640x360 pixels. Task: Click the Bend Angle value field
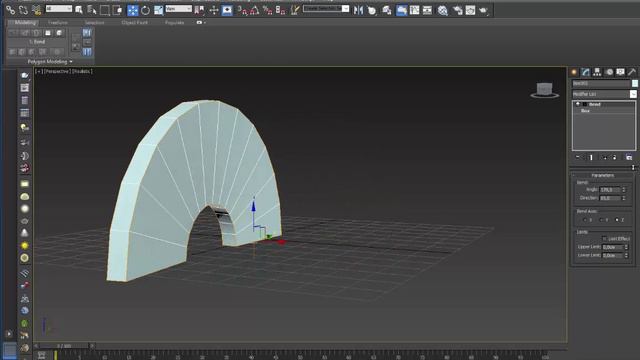click(x=610, y=190)
